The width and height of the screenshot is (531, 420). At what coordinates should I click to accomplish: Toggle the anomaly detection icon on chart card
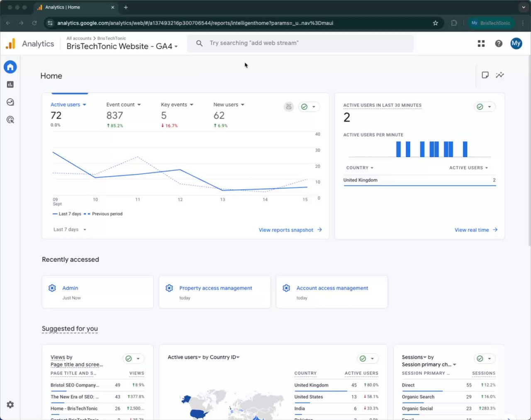pyautogui.click(x=289, y=107)
